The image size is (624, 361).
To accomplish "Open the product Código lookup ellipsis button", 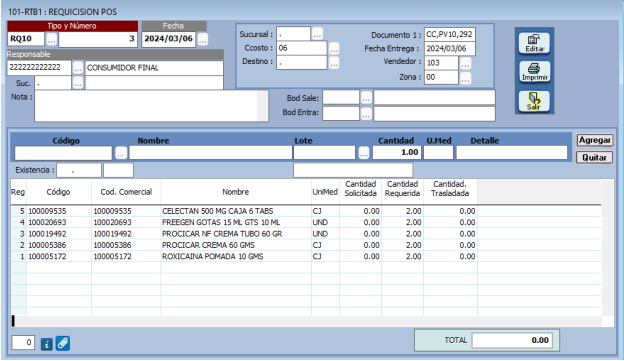I will (121, 153).
